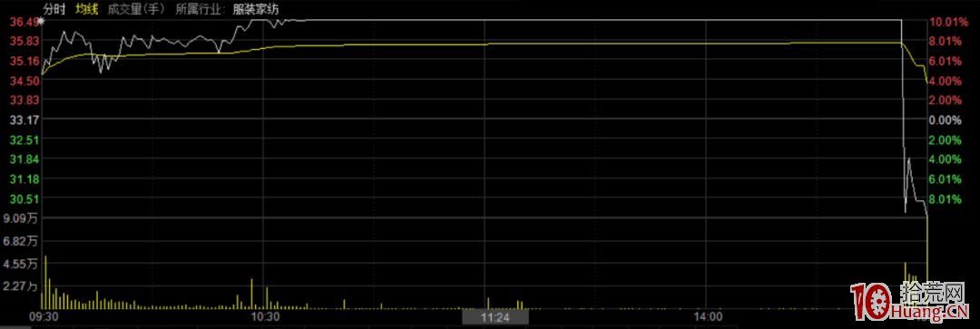Click the 10:30 time axis label

(x=265, y=317)
